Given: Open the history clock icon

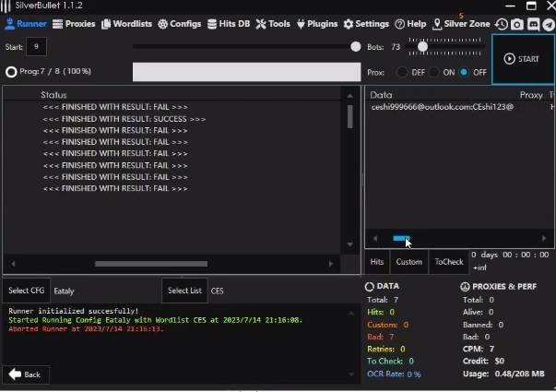Looking at the screenshot, I should pyautogui.click(x=501, y=24).
